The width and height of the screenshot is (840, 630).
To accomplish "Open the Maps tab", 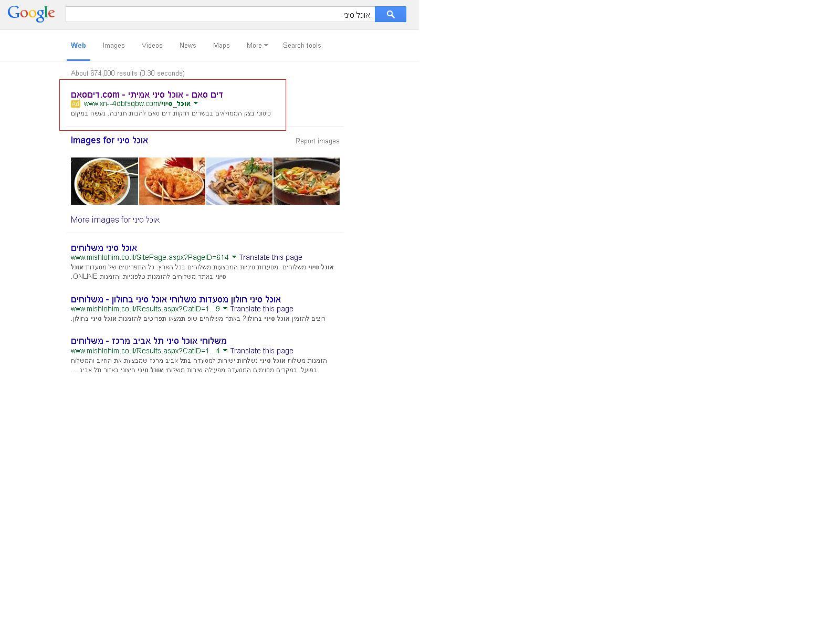I will coord(221,46).
